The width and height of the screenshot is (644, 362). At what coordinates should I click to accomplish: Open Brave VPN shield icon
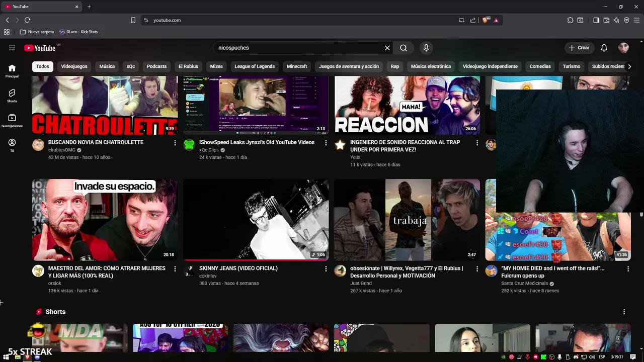pyautogui.click(x=626, y=20)
